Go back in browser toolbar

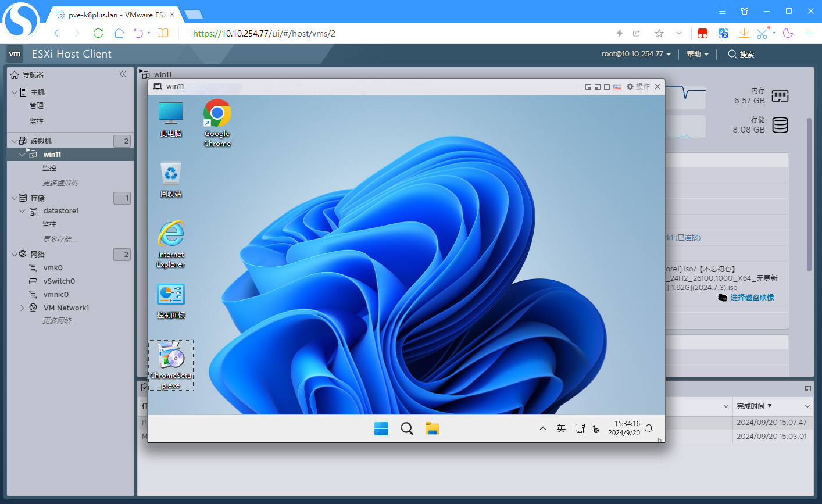coord(56,33)
